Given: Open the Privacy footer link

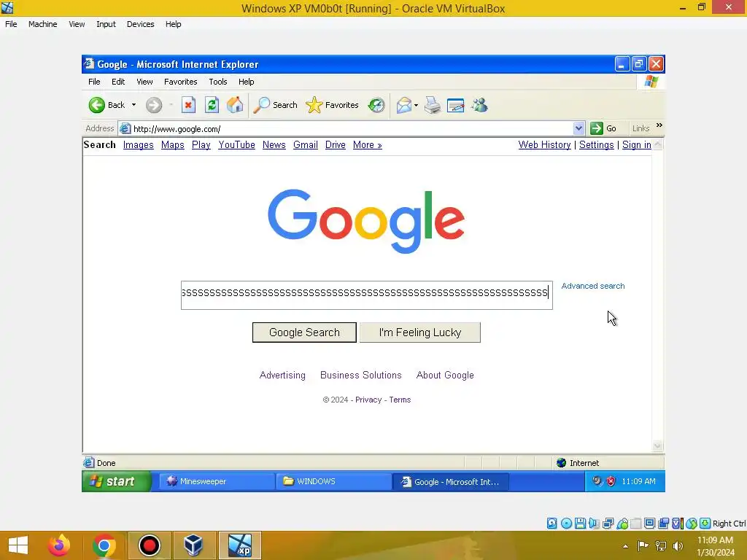Looking at the screenshot, I should 368,400.
